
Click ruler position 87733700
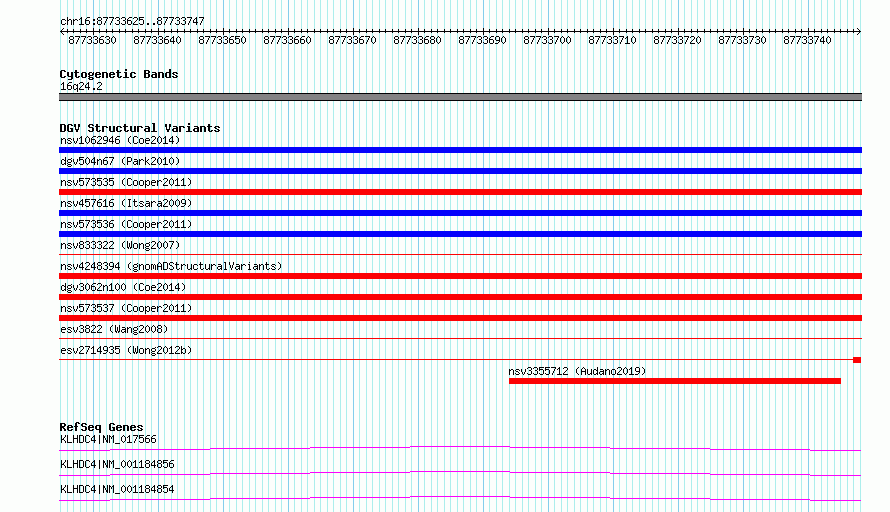tap(547, 40)
